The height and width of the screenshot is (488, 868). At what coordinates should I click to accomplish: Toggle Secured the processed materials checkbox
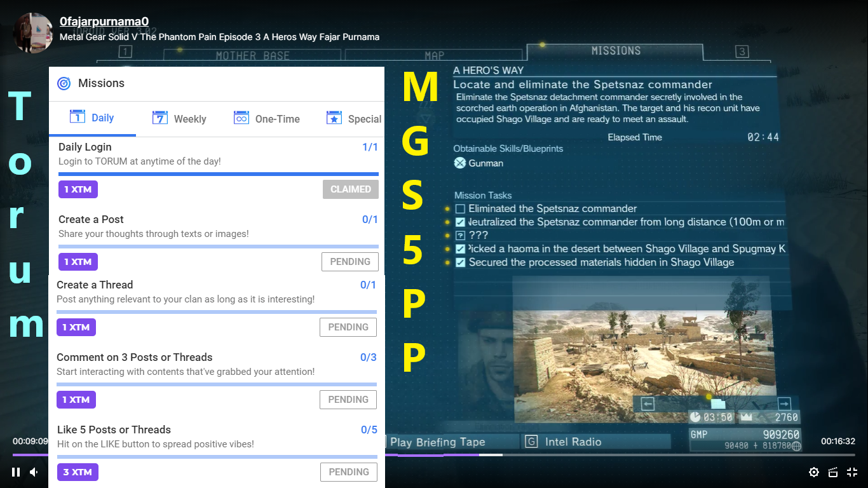click(x=461, y=262)
